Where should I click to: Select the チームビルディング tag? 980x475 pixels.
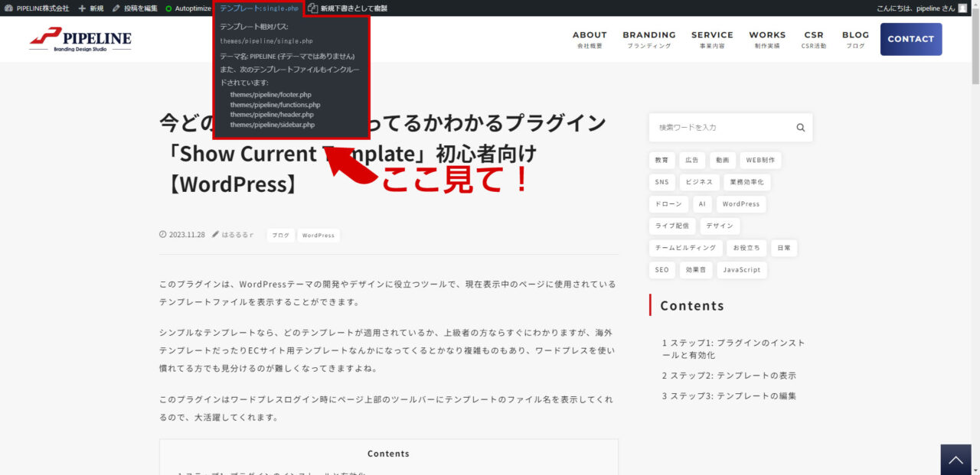pyautogui.click(x=685, y=248)
